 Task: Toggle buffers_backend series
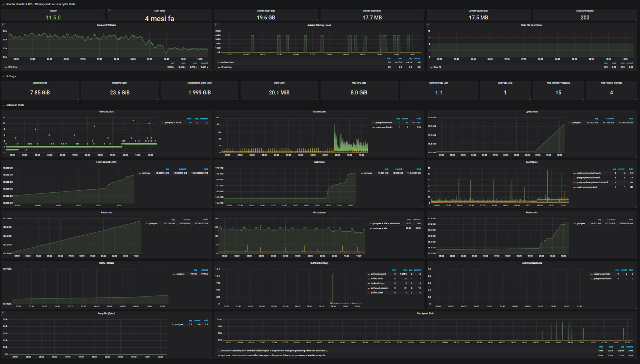tap(378, 274)
